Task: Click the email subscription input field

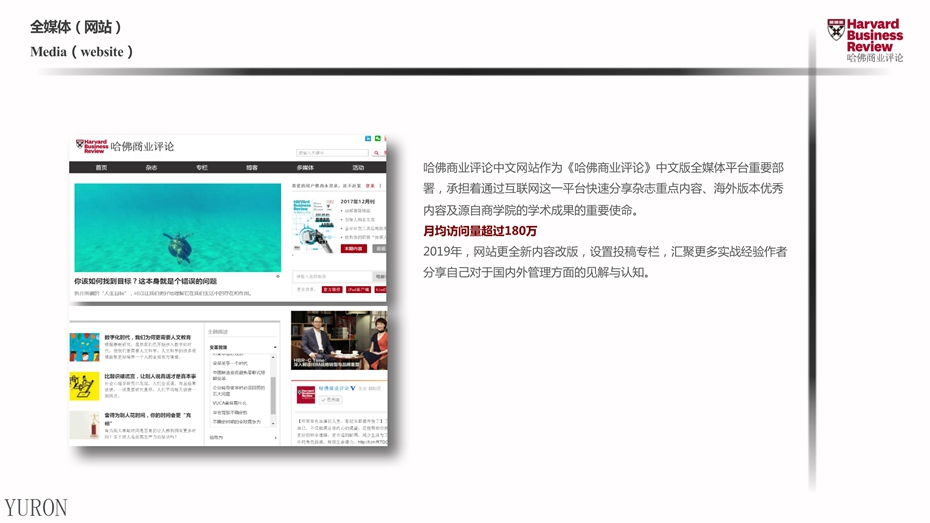Action: [x=332, y=276]
